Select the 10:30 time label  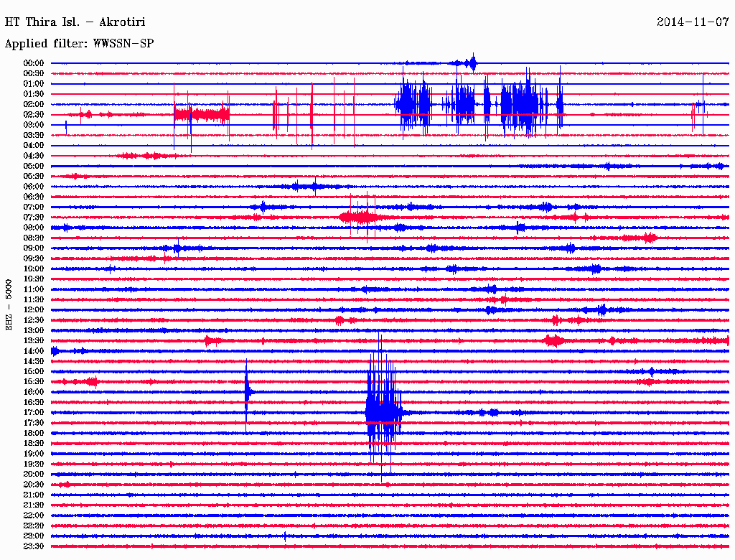click(34, 279)
